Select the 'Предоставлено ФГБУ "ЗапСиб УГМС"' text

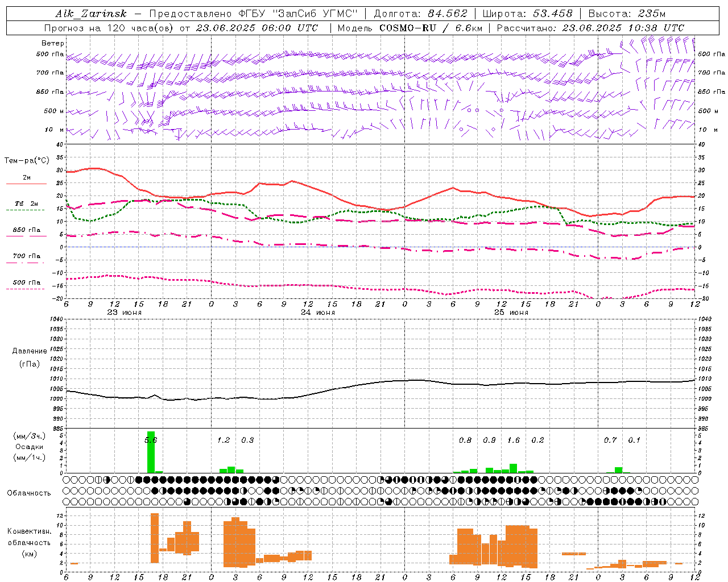point(253,14)
